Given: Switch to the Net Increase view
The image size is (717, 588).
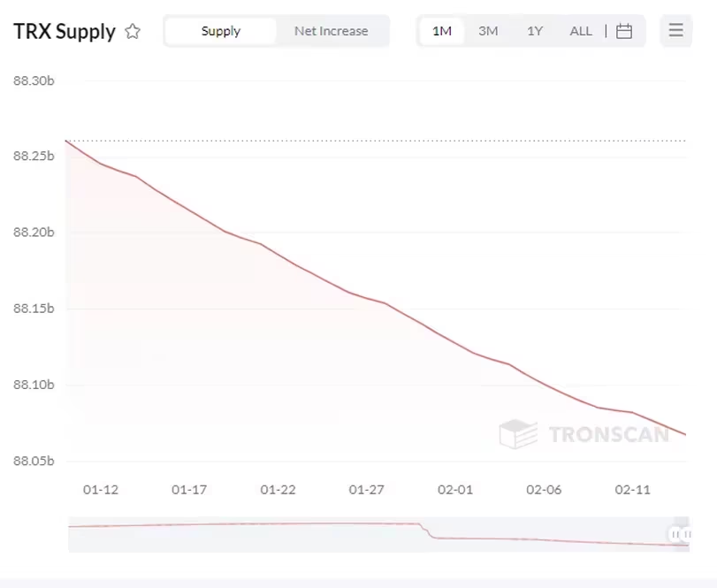Looking at the screenshot, I should [331, 30].
